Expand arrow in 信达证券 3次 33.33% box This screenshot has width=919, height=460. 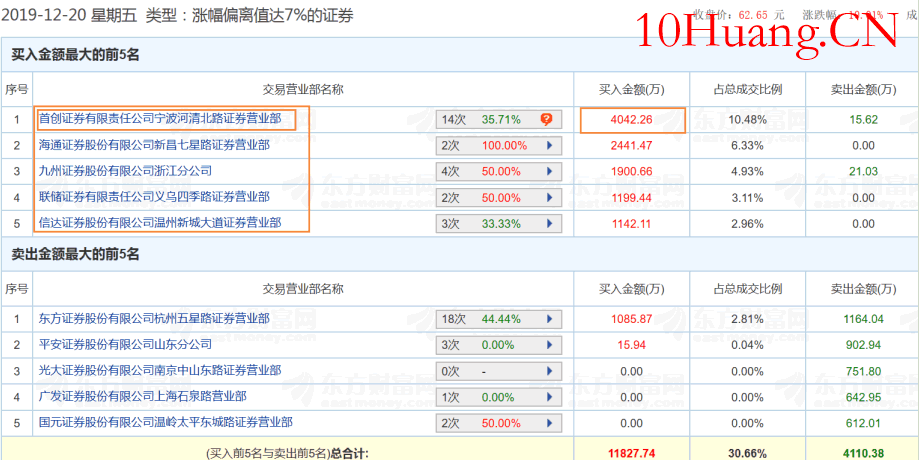[550, 223]
